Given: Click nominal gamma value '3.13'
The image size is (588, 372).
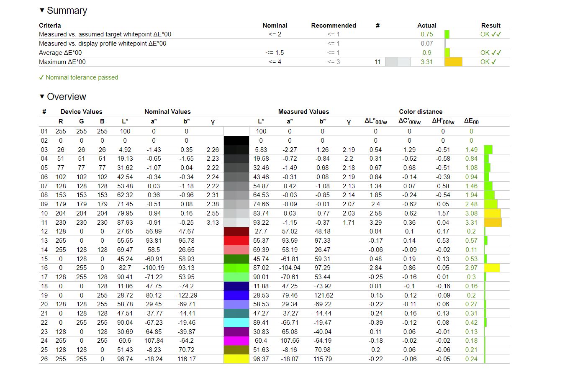Looking at the screenshot, I should pos(213,223).
